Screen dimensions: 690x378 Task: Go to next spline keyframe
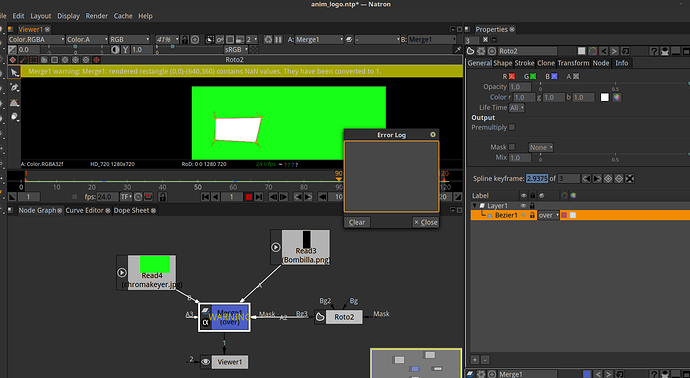pos(597,179)
